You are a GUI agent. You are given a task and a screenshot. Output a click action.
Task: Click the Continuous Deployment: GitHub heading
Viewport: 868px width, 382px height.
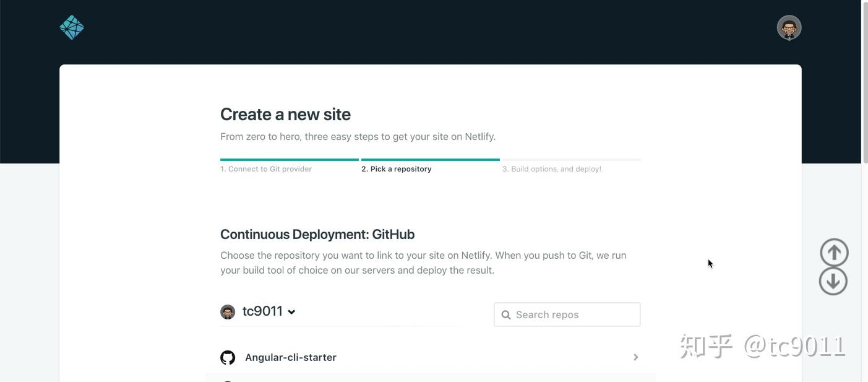317,235
